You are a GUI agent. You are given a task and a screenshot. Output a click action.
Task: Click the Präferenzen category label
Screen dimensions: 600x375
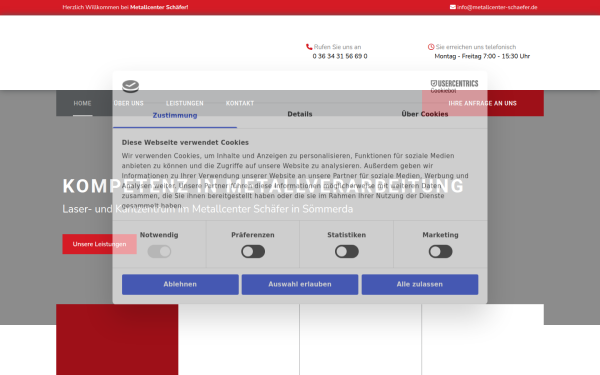point(253,235)
